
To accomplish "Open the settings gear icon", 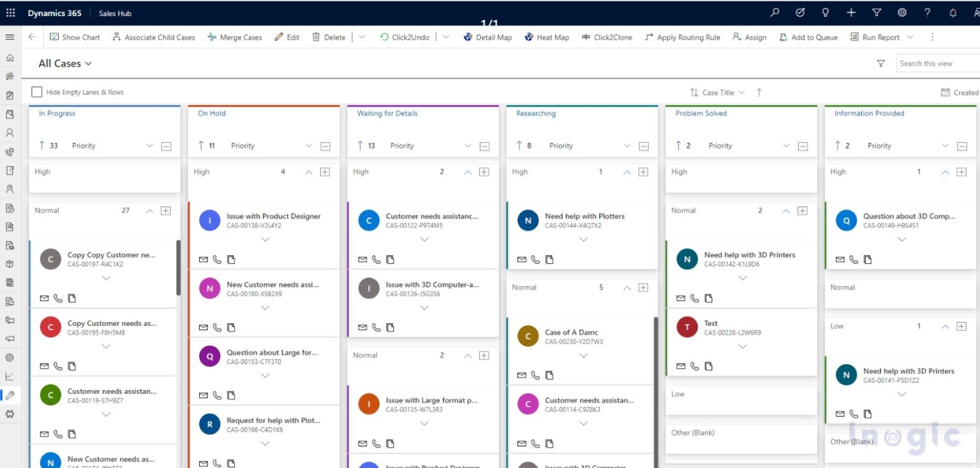I will click(x=902, y=13).
